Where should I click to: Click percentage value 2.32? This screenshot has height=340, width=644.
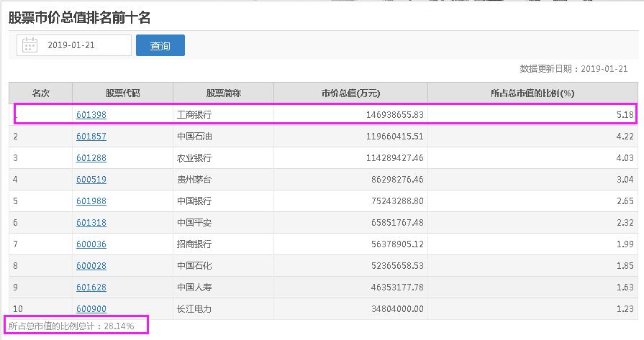coord(625,223)
